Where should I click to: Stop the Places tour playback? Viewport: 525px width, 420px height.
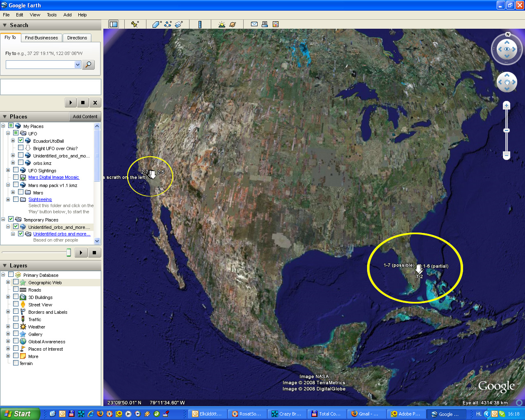[x=94, y=253]
